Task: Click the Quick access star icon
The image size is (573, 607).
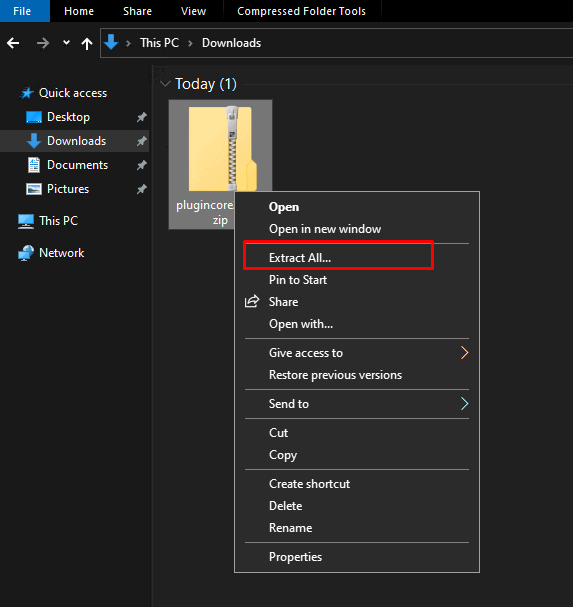Action: (x=27, y=93)
